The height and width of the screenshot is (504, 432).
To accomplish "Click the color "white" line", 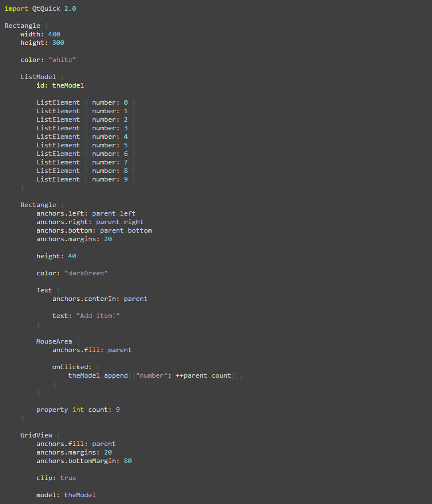I will (48, 60).
